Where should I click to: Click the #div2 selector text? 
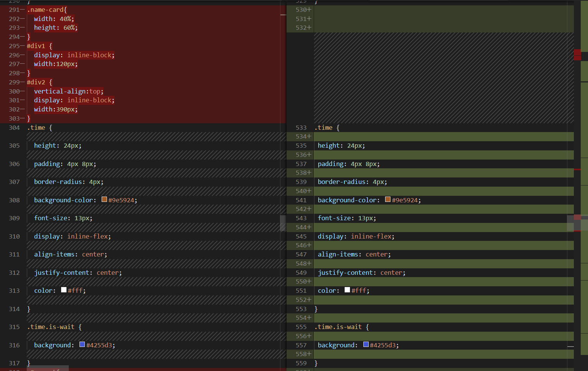coord(36,82)
